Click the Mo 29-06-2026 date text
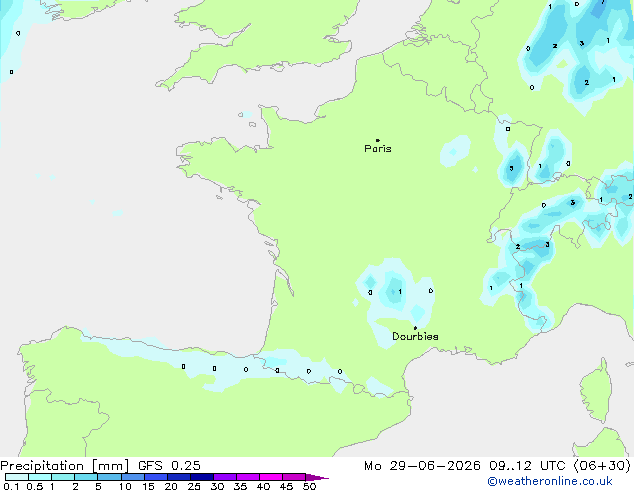The image size is (634, 490). tap(422, 466)
